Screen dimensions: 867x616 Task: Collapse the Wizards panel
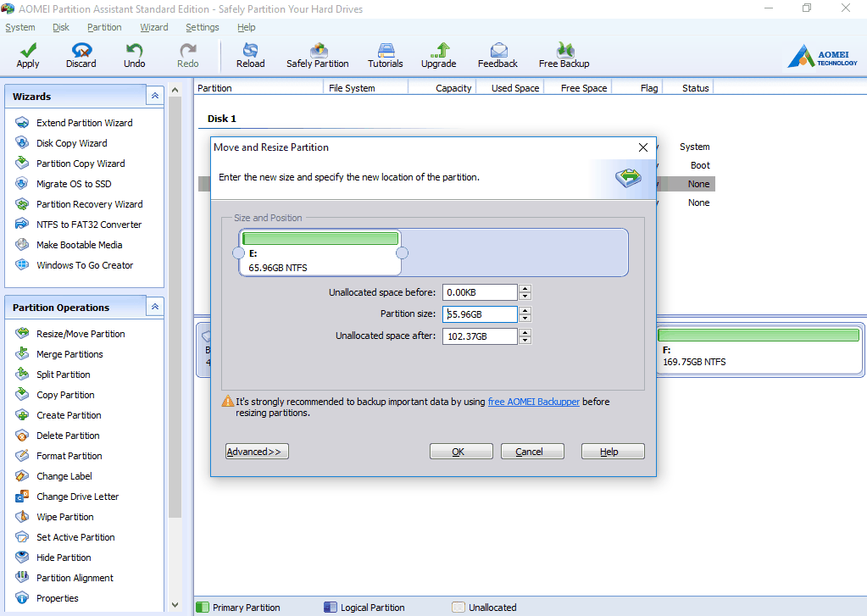(x=155, y=96)
